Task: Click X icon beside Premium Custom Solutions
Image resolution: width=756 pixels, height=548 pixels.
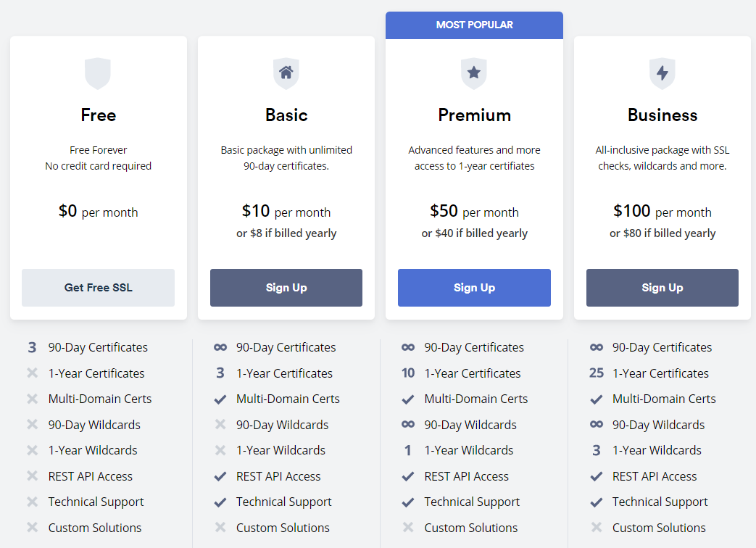Action: click(408, 527)
